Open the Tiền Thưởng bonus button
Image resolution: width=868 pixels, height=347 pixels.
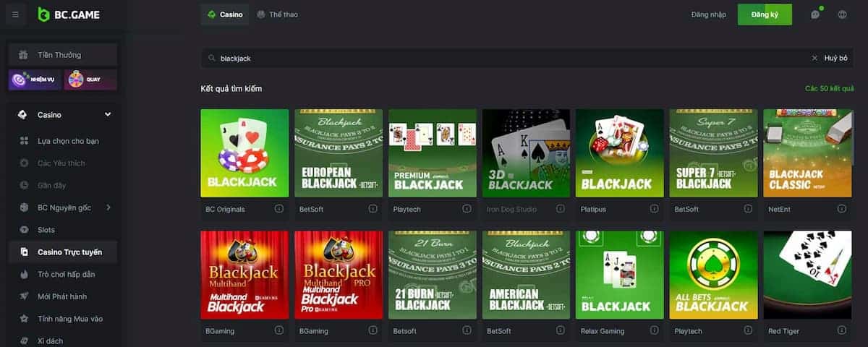click(63, 55)
